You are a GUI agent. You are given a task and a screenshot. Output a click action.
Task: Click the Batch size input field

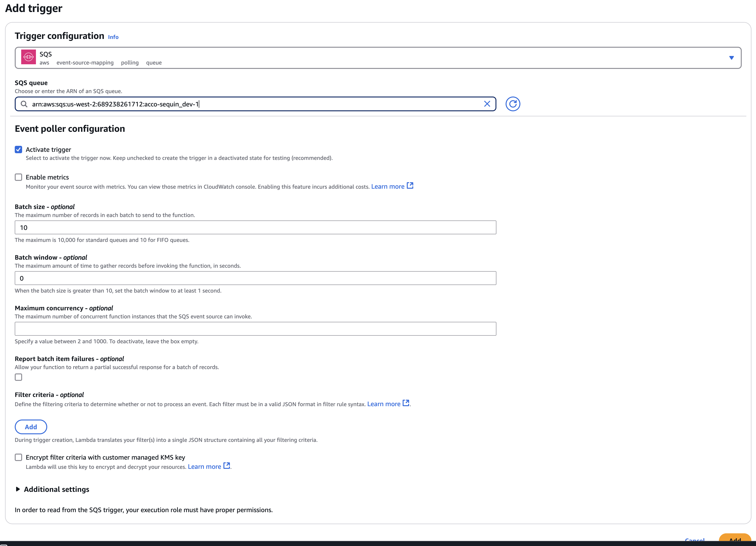pos(255,227)
